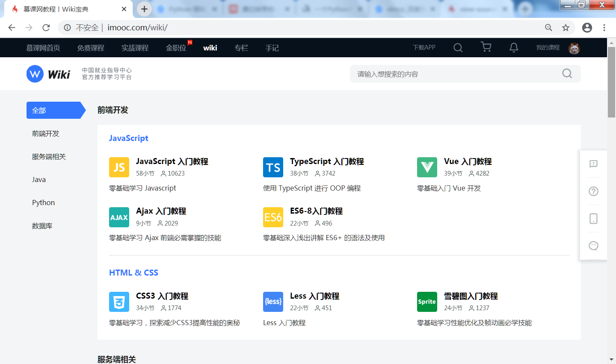This screenshot has width=616, height=364.
Task: Open TypeScript 入门教程 title link
Action: tap(327, 161)
